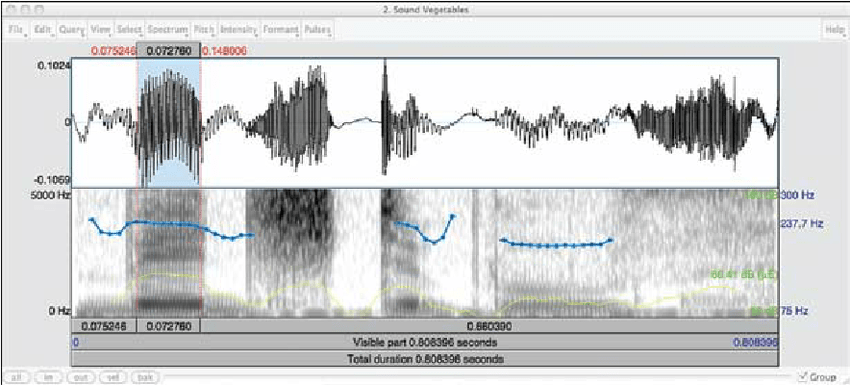Image resolution: width=850 pixels, height=385 pixels.
Task: Open the Pulses menu
Action: (318, 30)
